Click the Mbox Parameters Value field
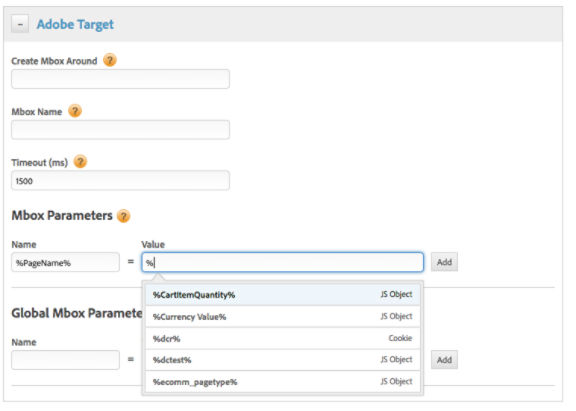The image size is (576, 411). pos(282,262)
